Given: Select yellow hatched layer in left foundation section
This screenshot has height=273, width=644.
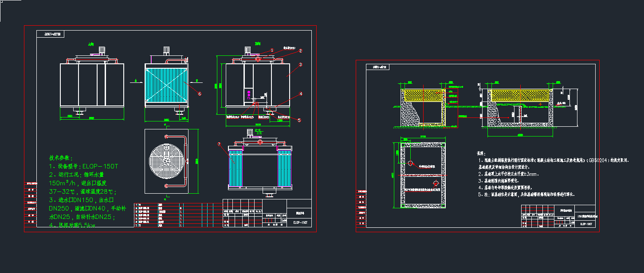Looking at the screenshot, I should click(424, 95).
